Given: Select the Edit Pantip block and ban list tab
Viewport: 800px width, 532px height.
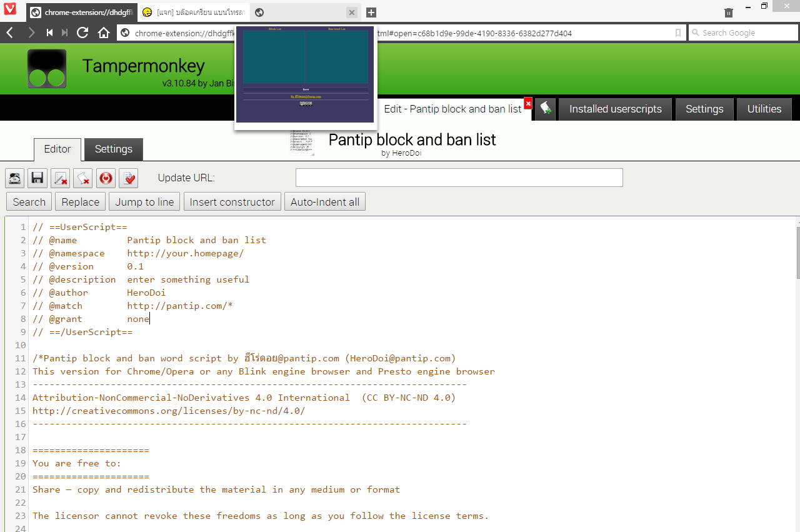Looking at the screenshot, I should point(453,109).
